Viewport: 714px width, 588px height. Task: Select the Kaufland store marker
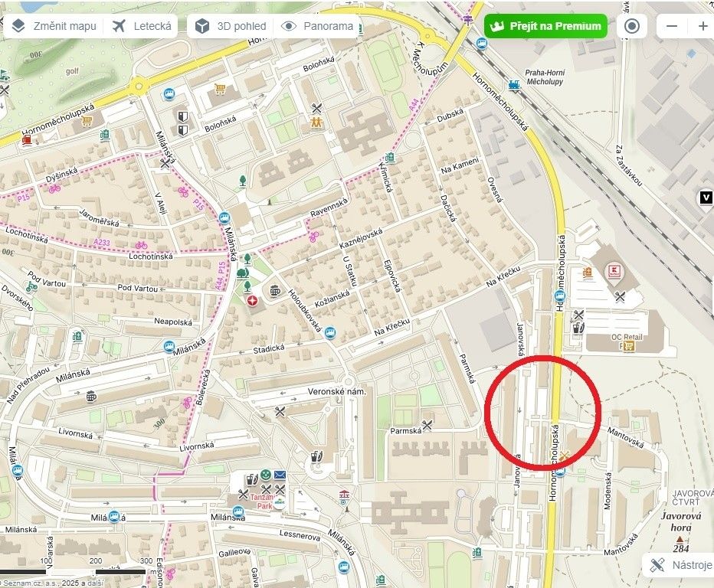coord(614,272)
